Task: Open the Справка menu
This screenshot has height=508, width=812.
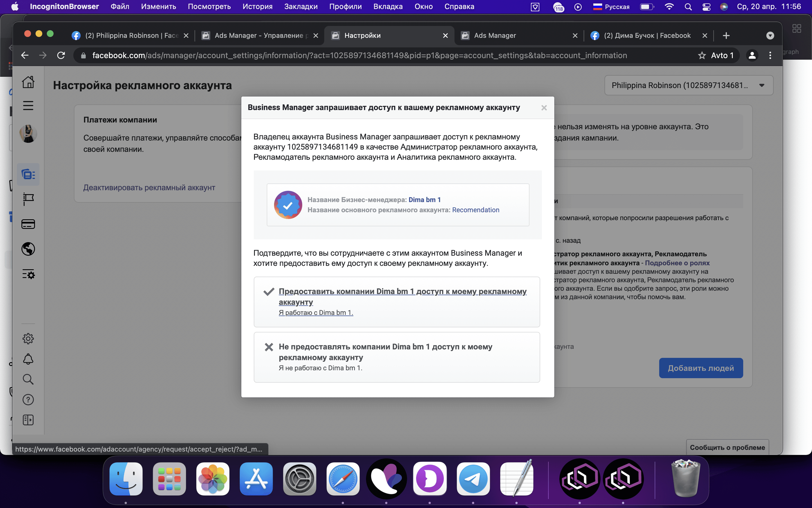Action: 459,6
